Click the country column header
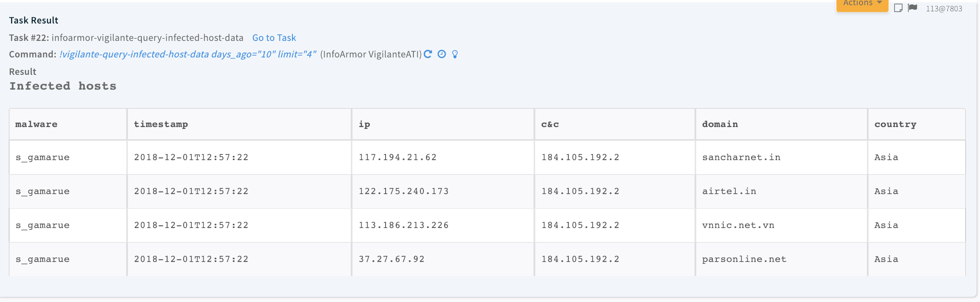The height and width of the screenshot is (302, 980). pyautogui.click(x=895, y=124)
